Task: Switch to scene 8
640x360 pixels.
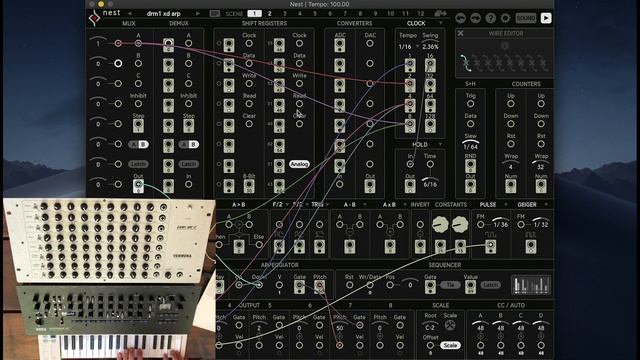Action: click(x=360, y=13)
